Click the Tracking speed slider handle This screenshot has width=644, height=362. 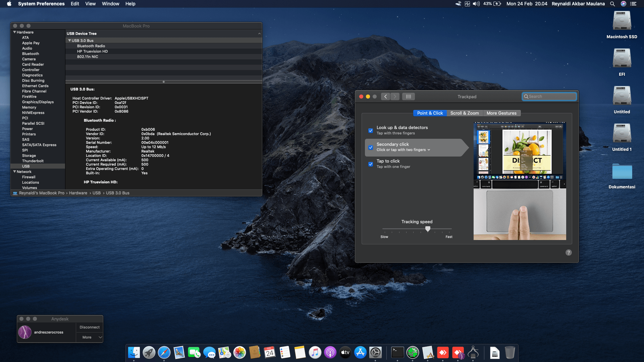[x=428, y=229]
